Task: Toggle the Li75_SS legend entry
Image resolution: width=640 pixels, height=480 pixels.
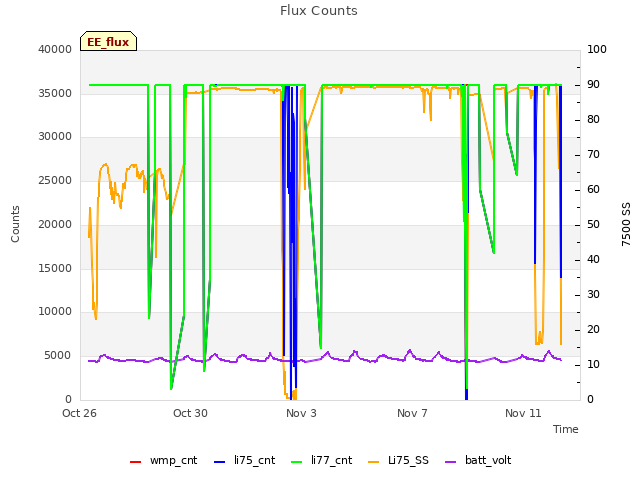Action: [398, 461]
